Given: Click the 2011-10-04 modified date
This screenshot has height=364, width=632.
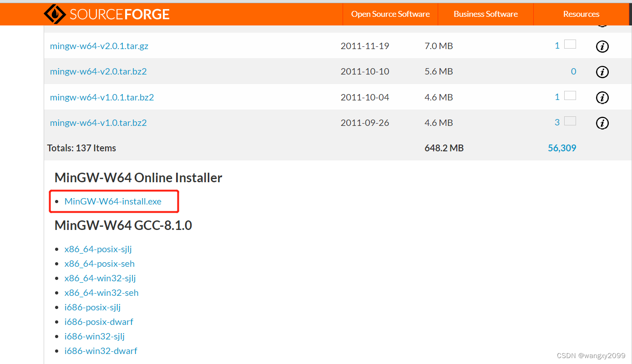Looking at the screenshot, I should click(x=365, y=97).
